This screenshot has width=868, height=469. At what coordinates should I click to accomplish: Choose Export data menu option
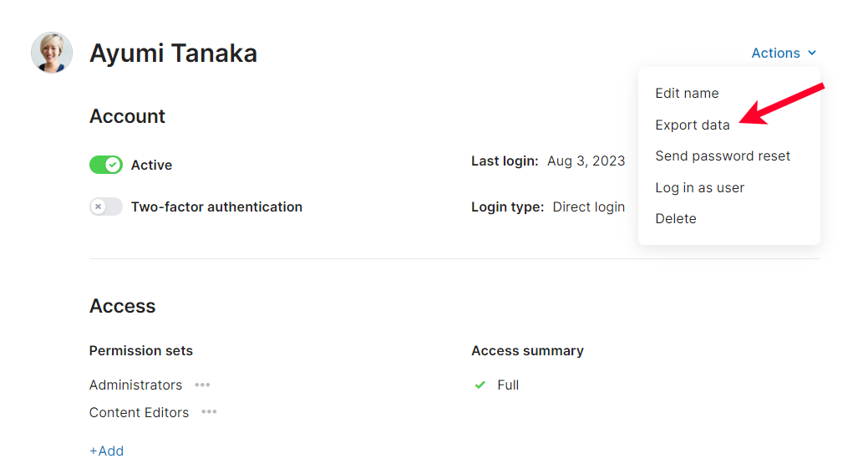(692, 125)
